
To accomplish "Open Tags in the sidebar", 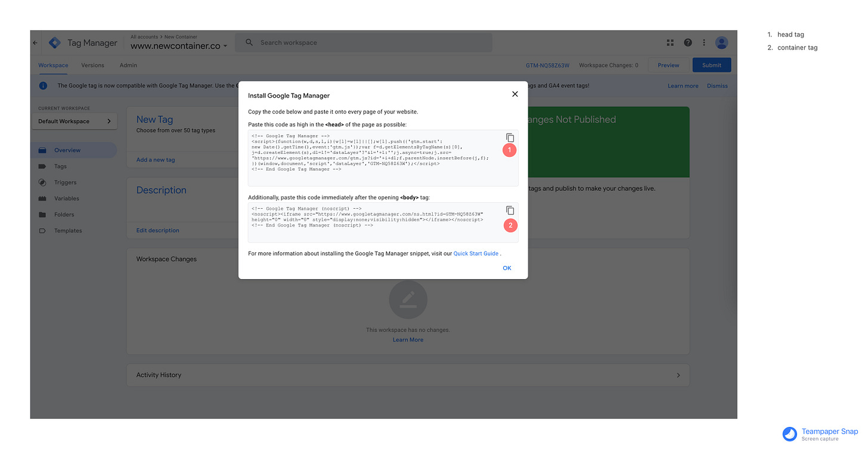I will click(x=60, y=166).
